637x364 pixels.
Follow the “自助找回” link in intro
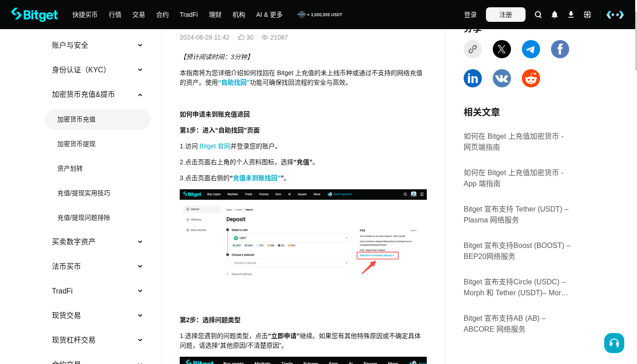click(x=234, y=83)
